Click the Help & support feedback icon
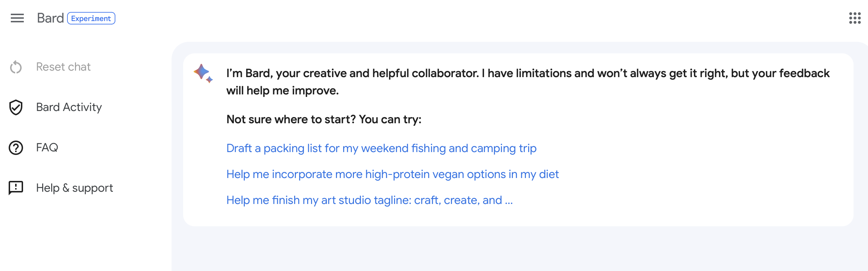The image size is (868, 271). pos(16,188)
